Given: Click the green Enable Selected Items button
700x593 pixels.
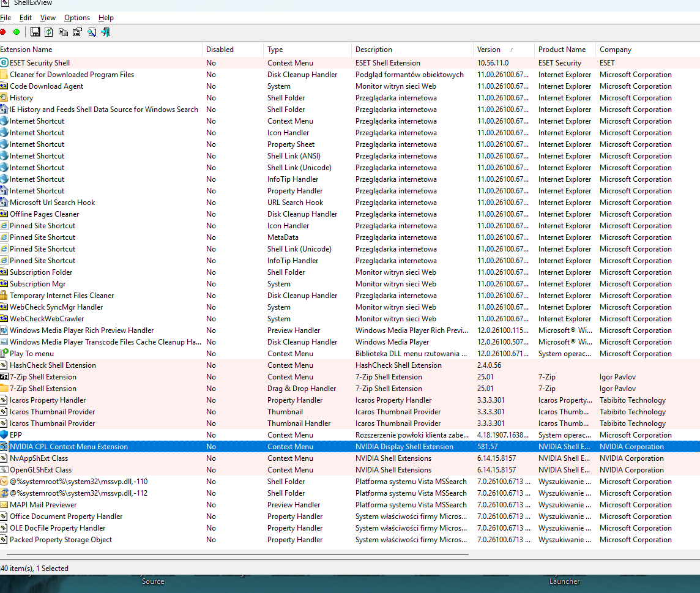Looking at the screenshot, I should click(17, 32).
